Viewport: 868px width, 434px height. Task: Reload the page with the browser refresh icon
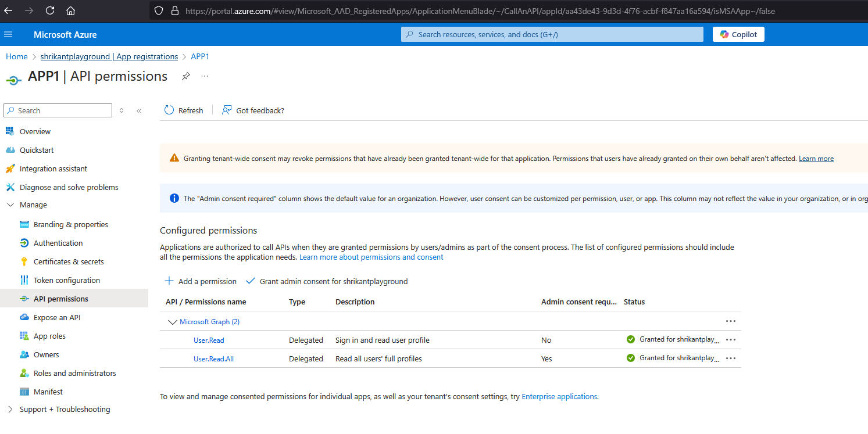[x=50, y=10]
